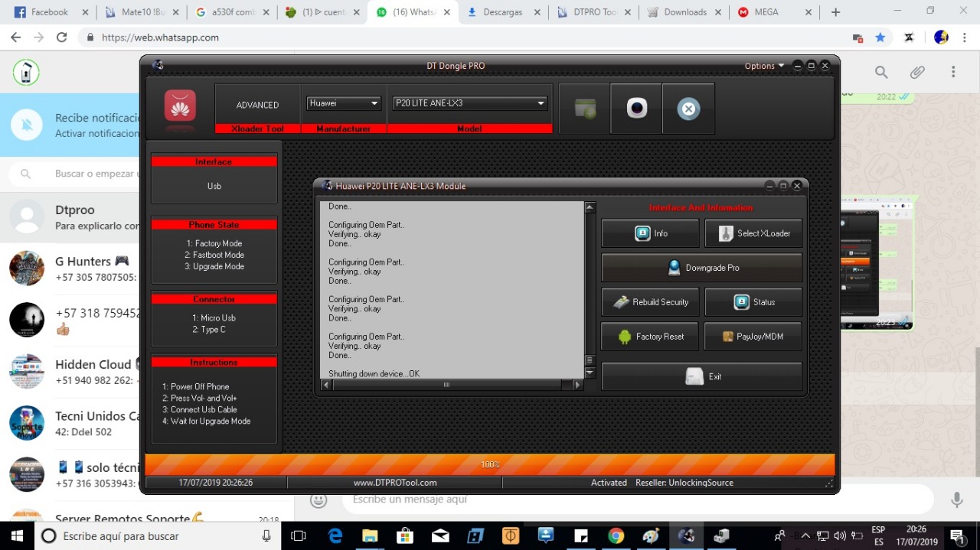Click the 'Shutting down device...OK' log line
This screenshot has height=550, width=980.
(x=374, y=373)
